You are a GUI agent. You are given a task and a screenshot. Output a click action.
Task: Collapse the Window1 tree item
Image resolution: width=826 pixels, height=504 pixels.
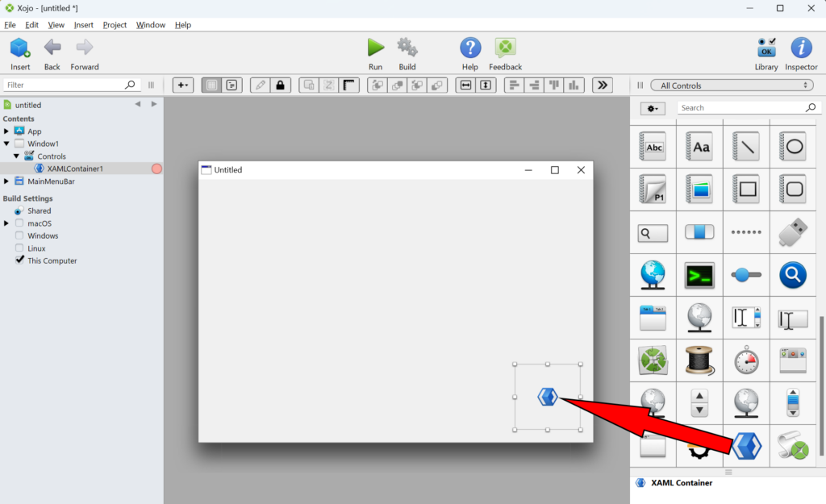coord(6,144)
